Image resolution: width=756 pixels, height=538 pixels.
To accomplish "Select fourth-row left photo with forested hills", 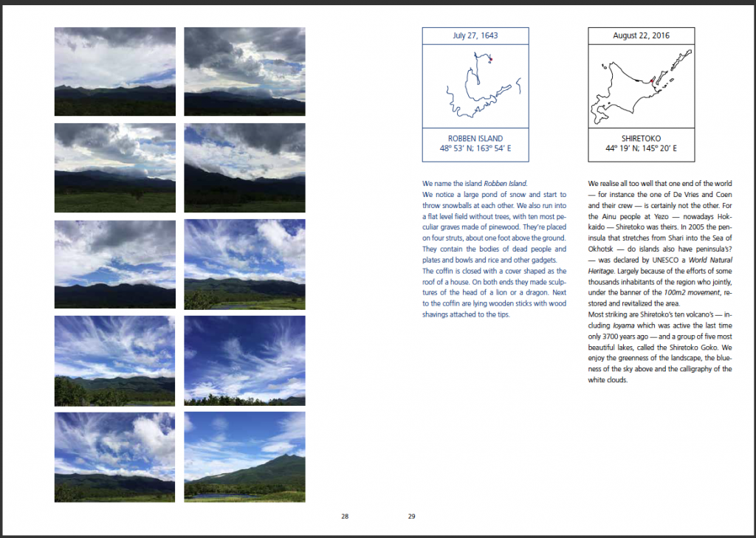I will pyautogui.click(x=114, y=360).
